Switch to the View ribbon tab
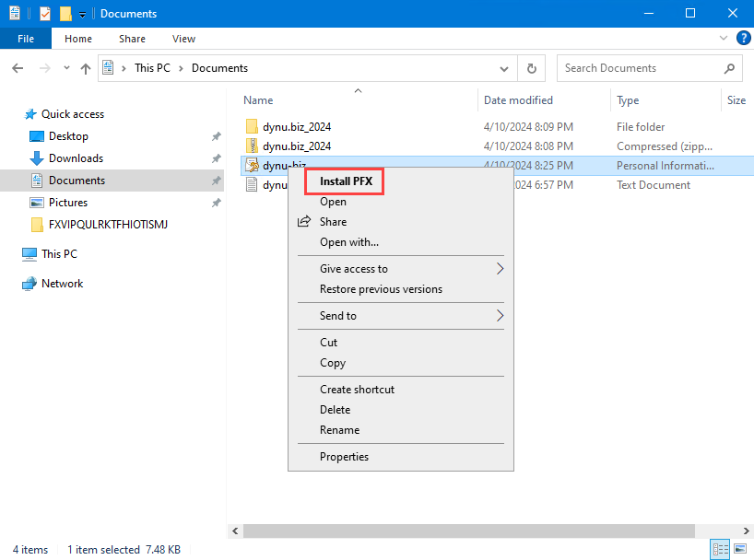This screenshot has width=754, height=560. 183,39
